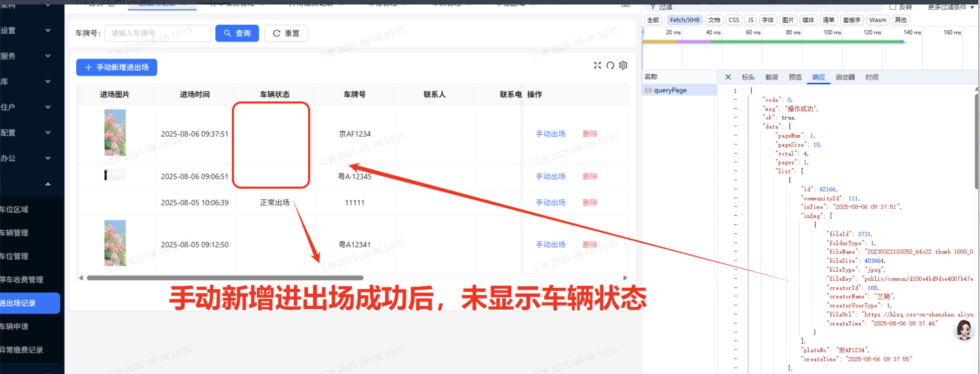Switch to 启动器 initiator tab

click(x=845, y=77)
